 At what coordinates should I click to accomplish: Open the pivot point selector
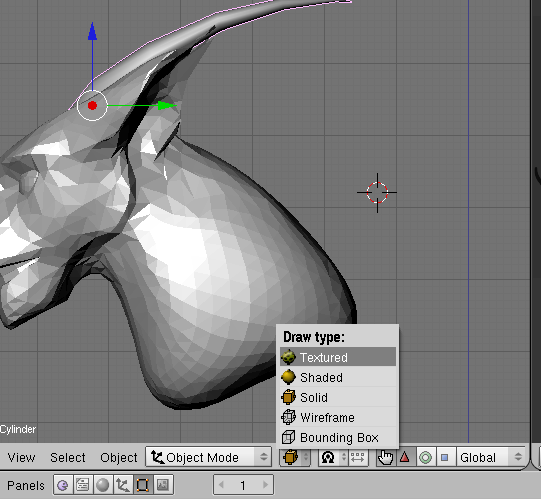click(x=333, y=457)
